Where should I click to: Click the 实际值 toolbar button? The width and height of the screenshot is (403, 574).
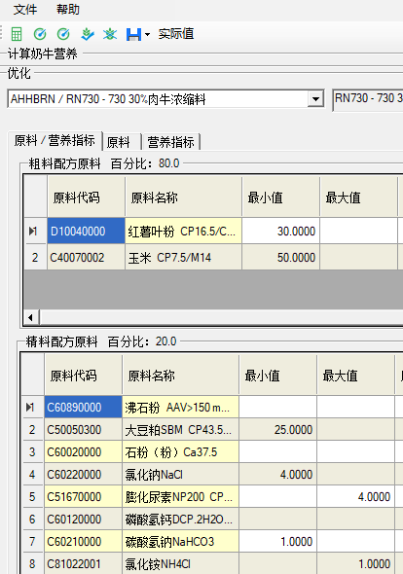tap(176, 34)
